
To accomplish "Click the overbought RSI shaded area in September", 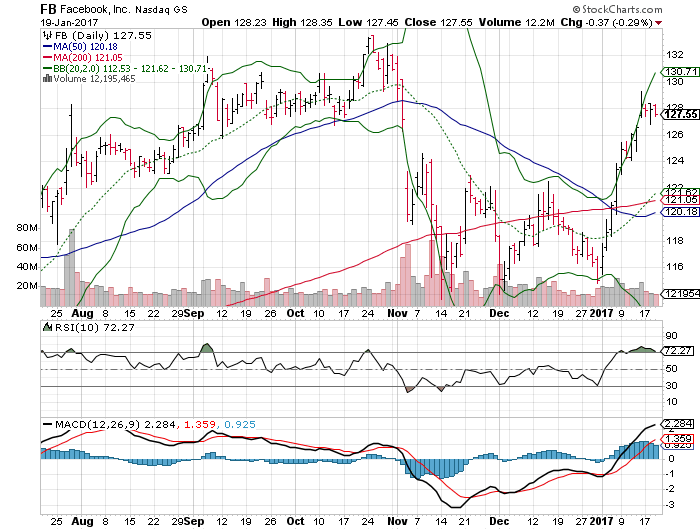I will click(206, 348).
